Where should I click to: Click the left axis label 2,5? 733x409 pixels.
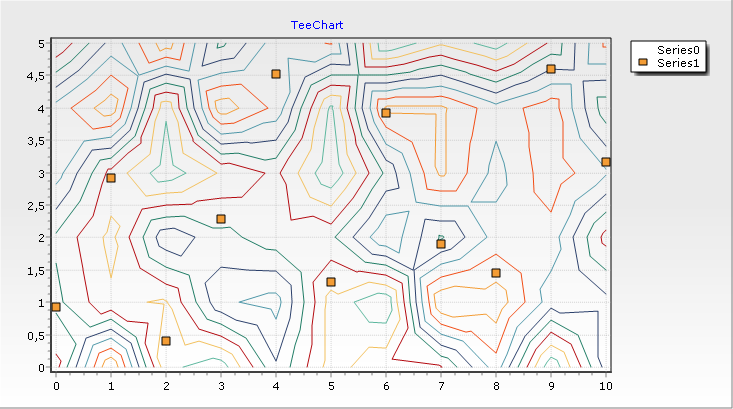[36, 206]
